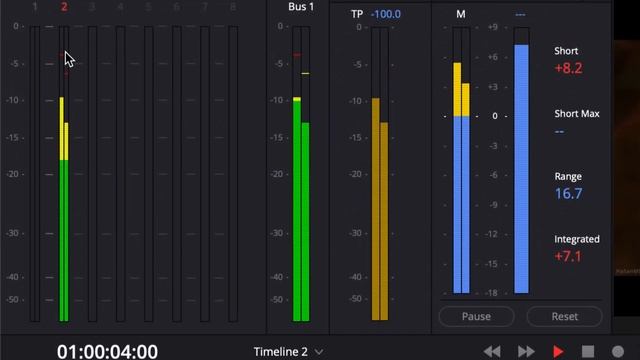Screen dimensions: 640x360
Task: Reset the loudness meter
Action: (564, 316)
